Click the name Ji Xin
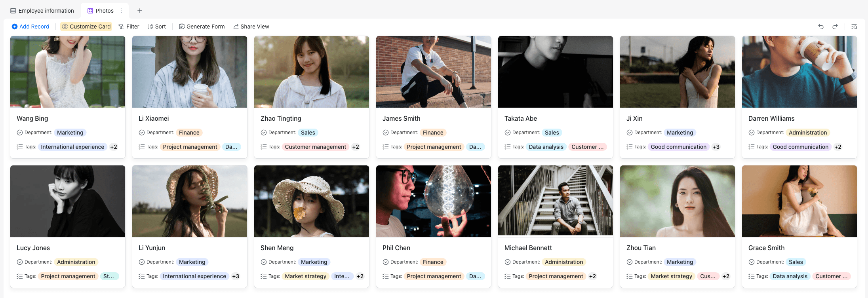This screenshot has width=868, height=298. 634,118
